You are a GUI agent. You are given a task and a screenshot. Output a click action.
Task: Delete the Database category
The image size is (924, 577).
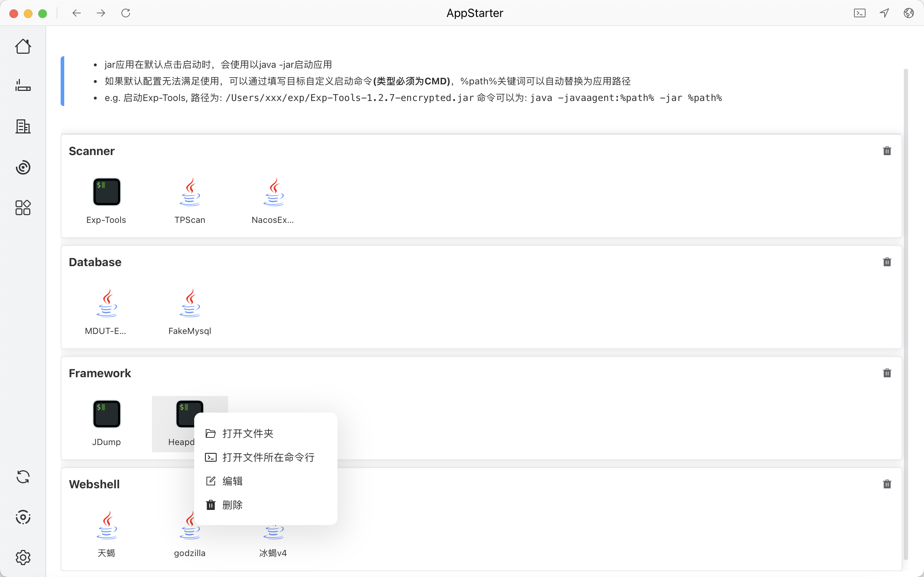click(886, 262)
